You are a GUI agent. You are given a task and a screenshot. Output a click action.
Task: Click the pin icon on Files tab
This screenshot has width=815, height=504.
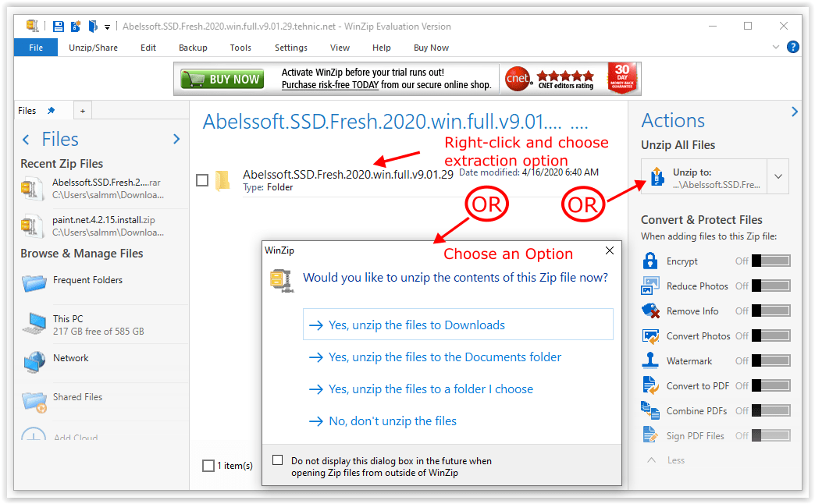coord(51,111)
